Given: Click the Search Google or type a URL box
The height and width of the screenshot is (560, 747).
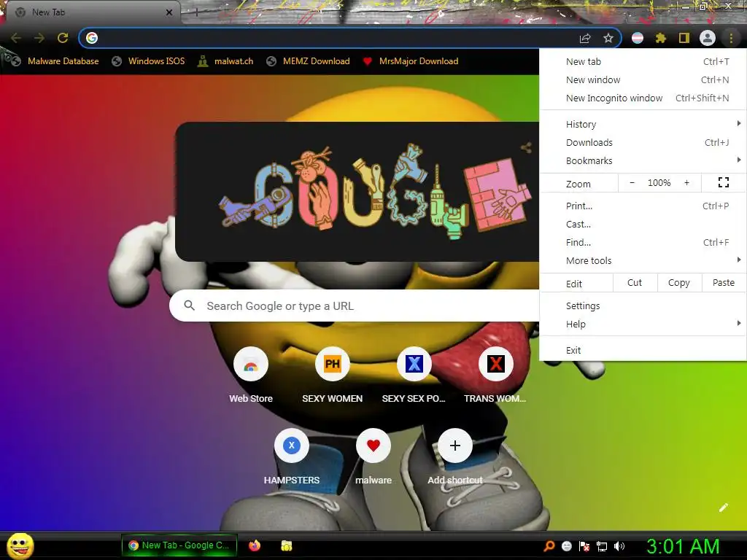Looking at the screenshot, I should pyautogui.click(x=355, y=306).
